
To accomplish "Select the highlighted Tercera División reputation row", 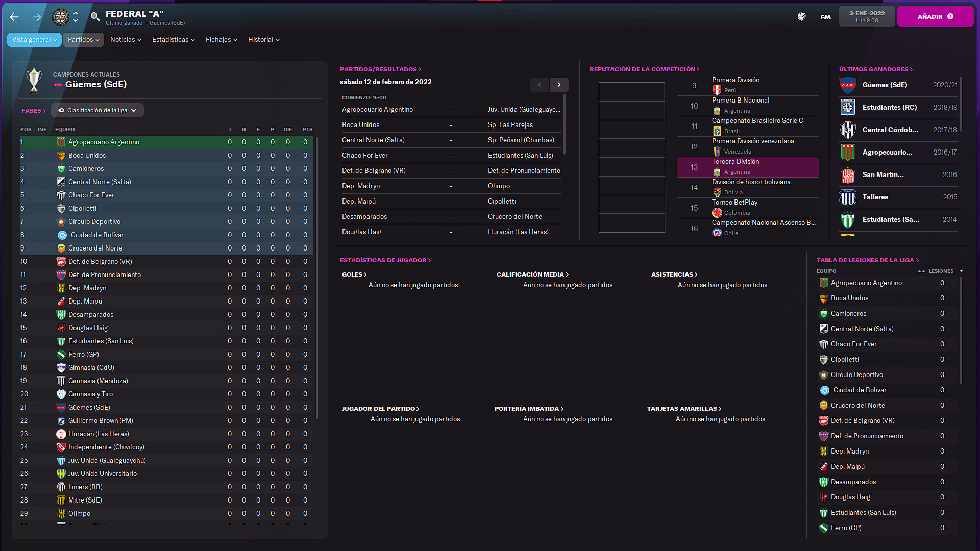I will tap(747, 167).
